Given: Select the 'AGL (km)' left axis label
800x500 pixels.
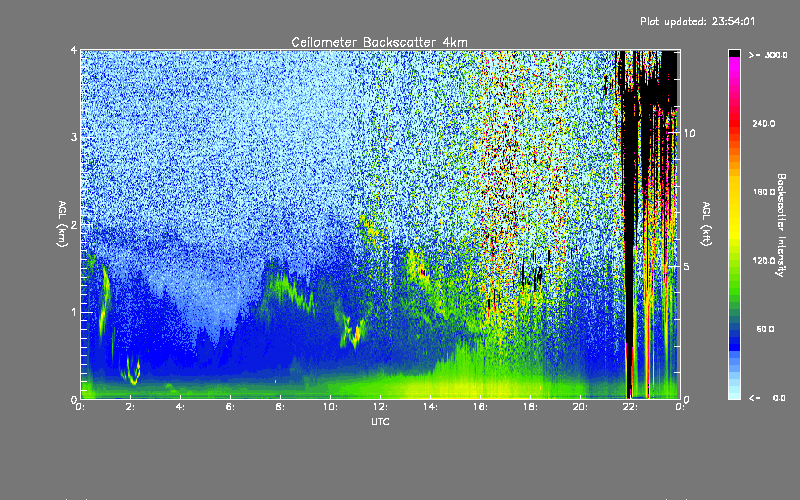Looking at the screenshot, I should pyautogui.click(x=62, y=224).
